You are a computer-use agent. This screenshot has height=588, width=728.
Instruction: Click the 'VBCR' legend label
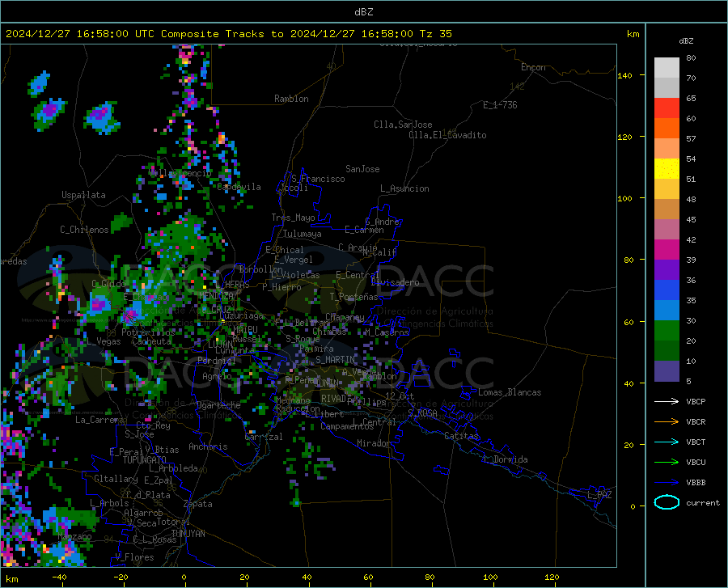point(696,422)
